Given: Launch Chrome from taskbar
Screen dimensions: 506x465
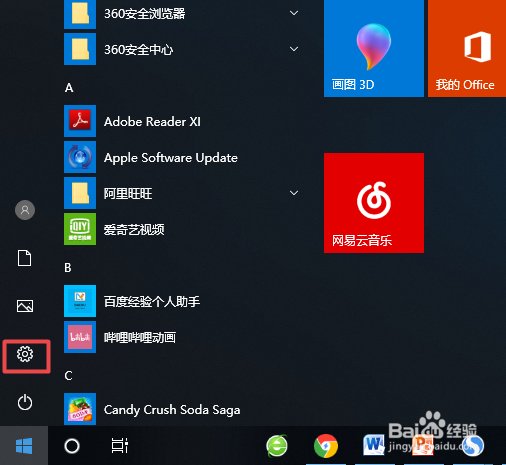Looking at the screenshot, I should point(326,446).
